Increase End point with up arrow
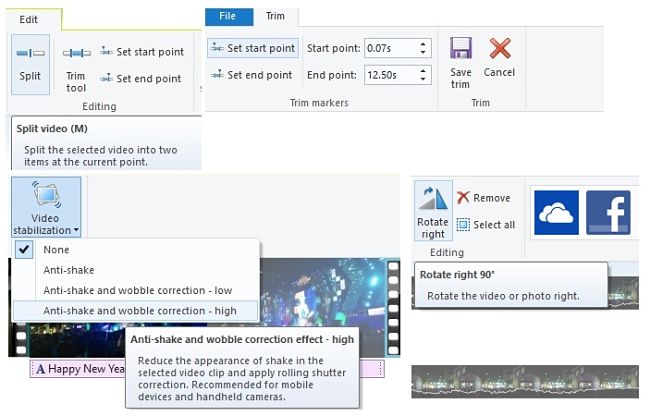Viewport: 650px width, 416px height. click(423, 70)
